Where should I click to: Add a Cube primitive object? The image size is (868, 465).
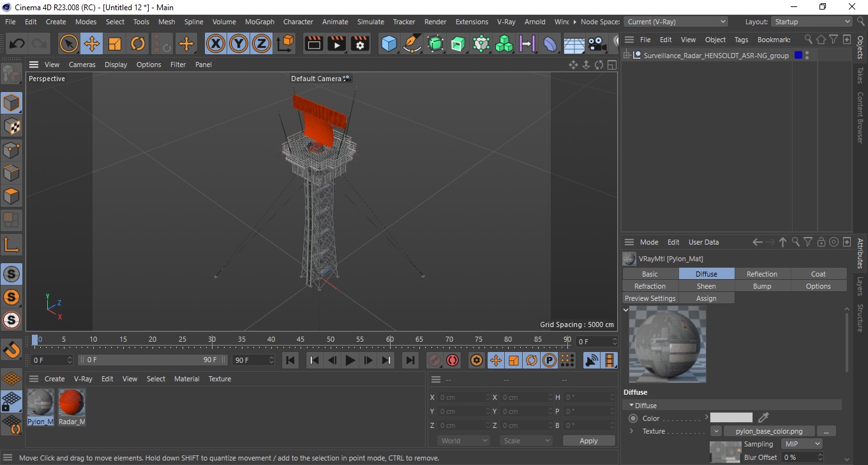point(389,44)
